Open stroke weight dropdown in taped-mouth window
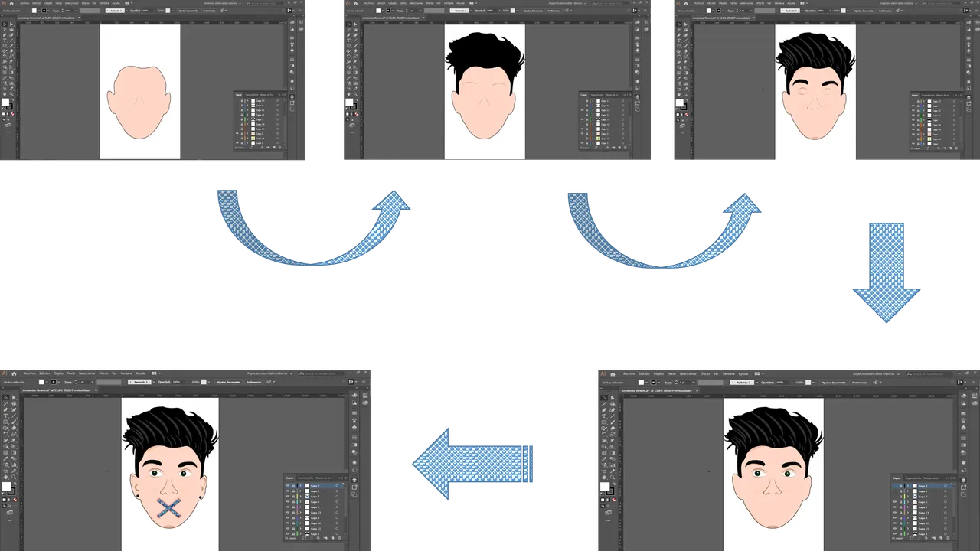The height and width of the screenshot is (551, 980). [x=93, y=382]
